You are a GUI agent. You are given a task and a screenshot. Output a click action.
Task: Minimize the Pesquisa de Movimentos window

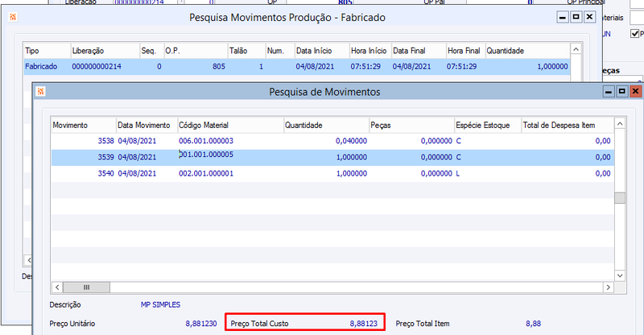pyautogui.click(x=609, y=91)
